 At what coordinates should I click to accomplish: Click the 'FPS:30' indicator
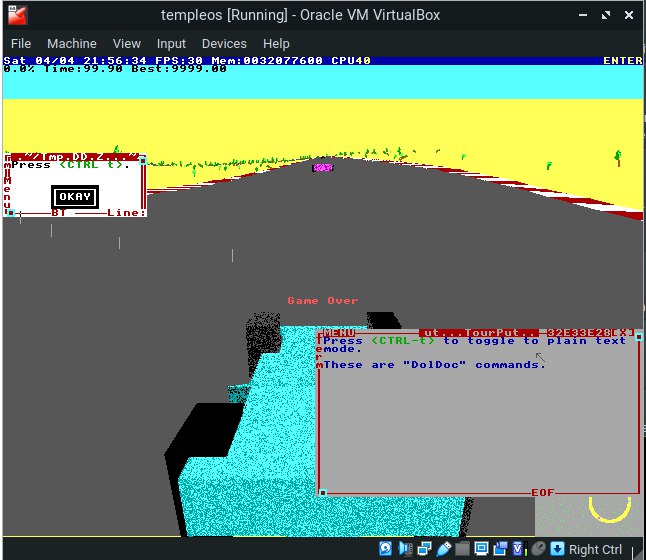tap(179, 61)
